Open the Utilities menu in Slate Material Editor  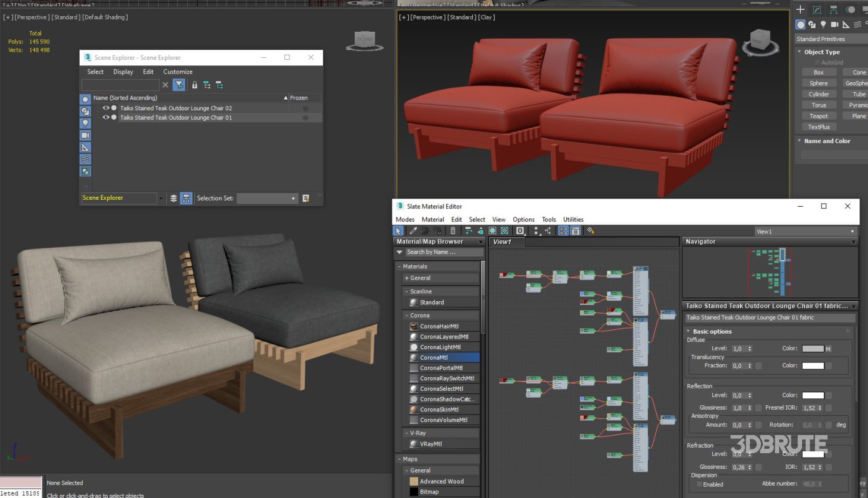tap(573, 219)
